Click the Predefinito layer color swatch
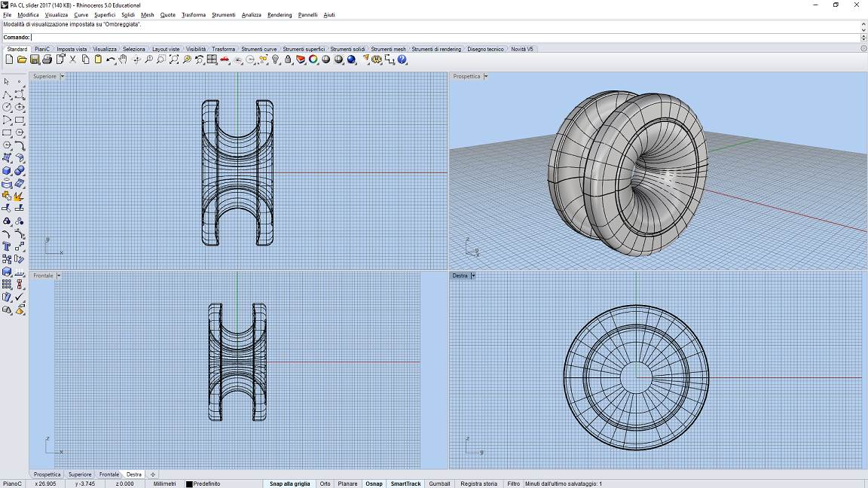Viewport: 868px width, 488px height. [x=190, y=483]
